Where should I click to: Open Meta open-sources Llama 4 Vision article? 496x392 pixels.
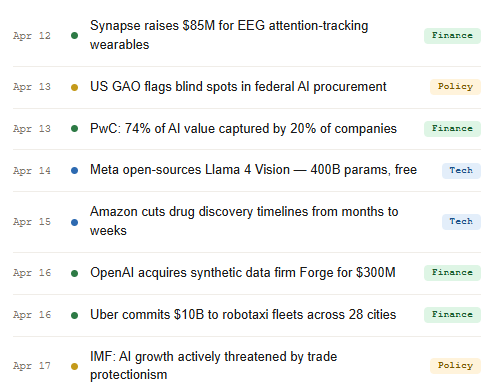pyautogui.click(x=253, y=170)
